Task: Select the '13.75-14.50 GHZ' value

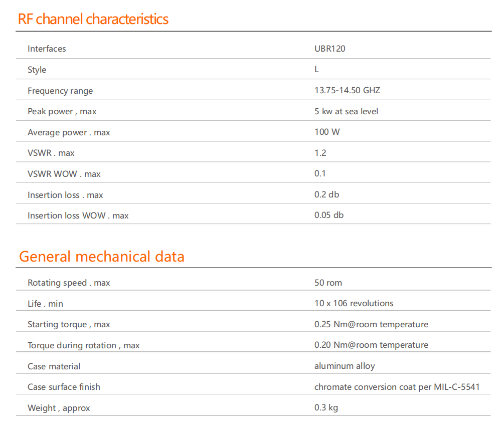Action: 347,90
